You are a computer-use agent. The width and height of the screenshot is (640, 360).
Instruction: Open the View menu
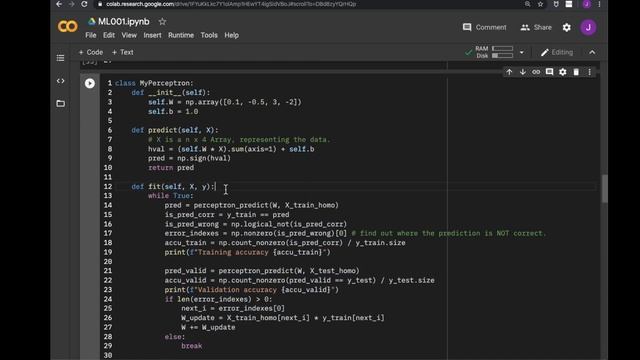(129, 35)
